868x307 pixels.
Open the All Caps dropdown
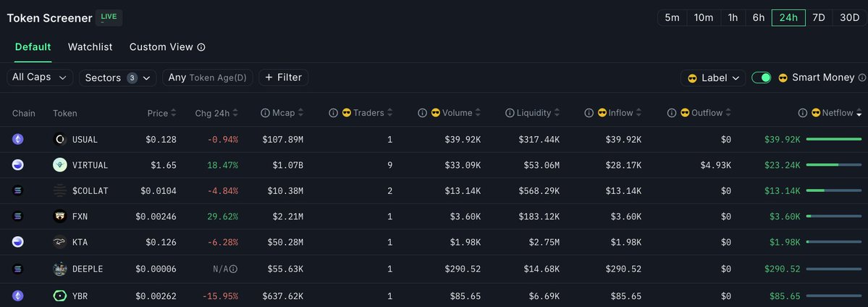coord(40,77)
